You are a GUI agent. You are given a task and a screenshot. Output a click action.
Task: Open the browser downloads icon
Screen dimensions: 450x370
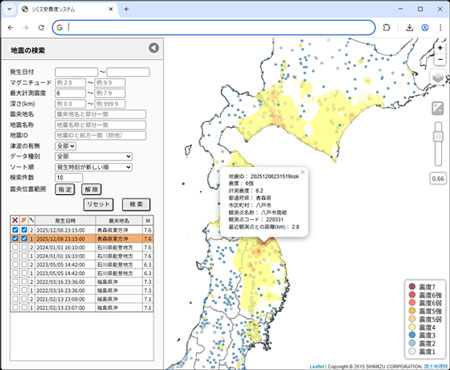click(x=409, y=28)
